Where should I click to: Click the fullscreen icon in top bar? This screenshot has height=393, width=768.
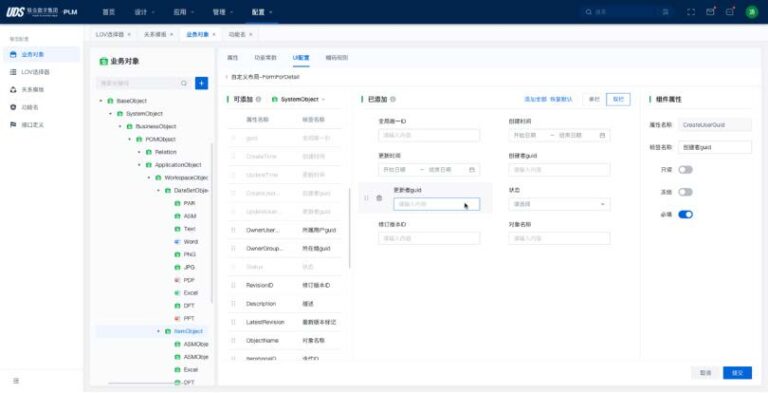point(691,12)
